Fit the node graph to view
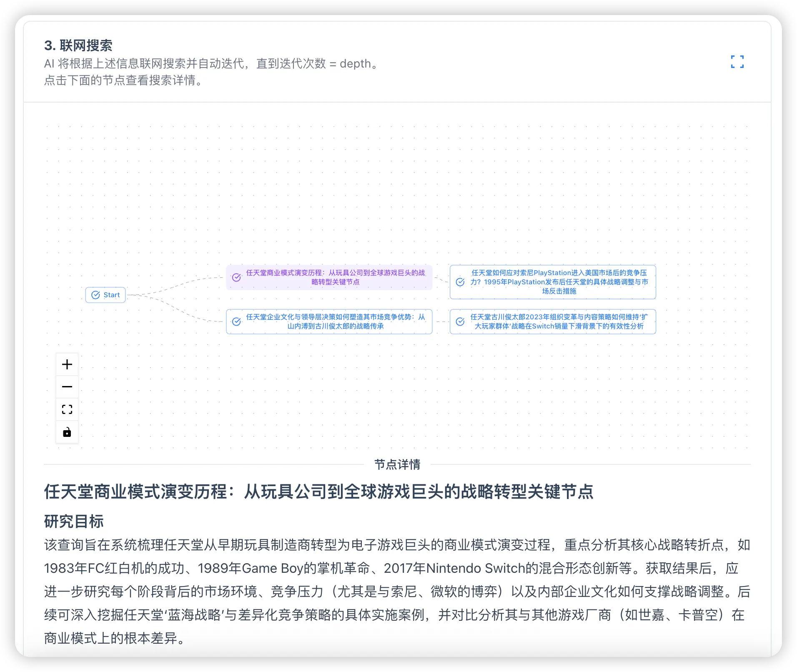Viewport: 797px width, 672px height. pyautogui.click(x=67, y=409)
